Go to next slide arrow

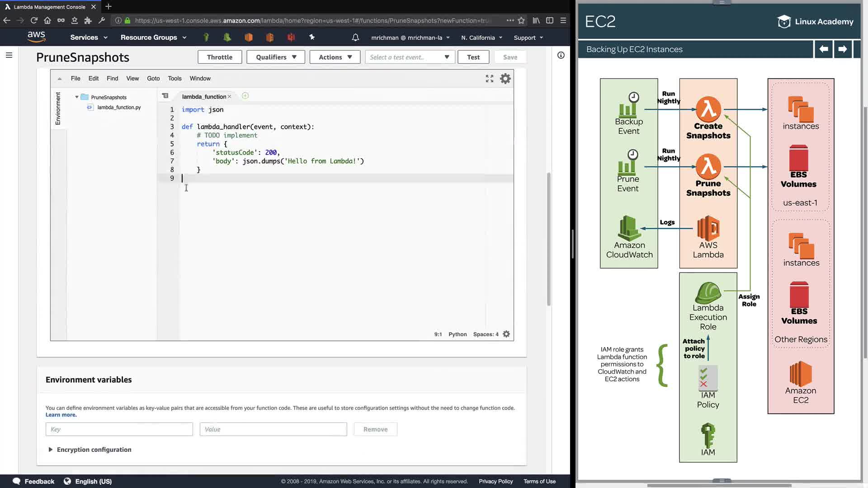tap(842, 49)
